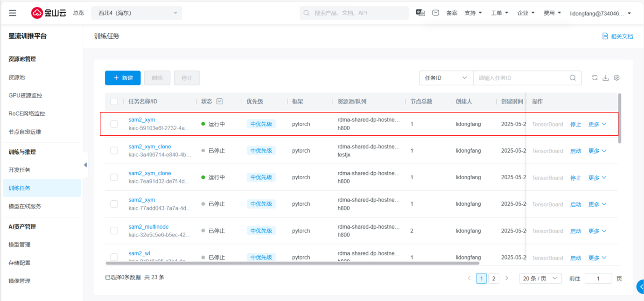
Task: Click the magnifier in task ID search
Action: 573,78
